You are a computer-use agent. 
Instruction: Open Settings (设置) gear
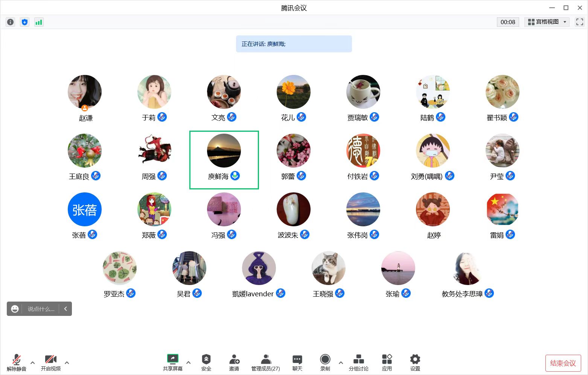click(415, 362)
